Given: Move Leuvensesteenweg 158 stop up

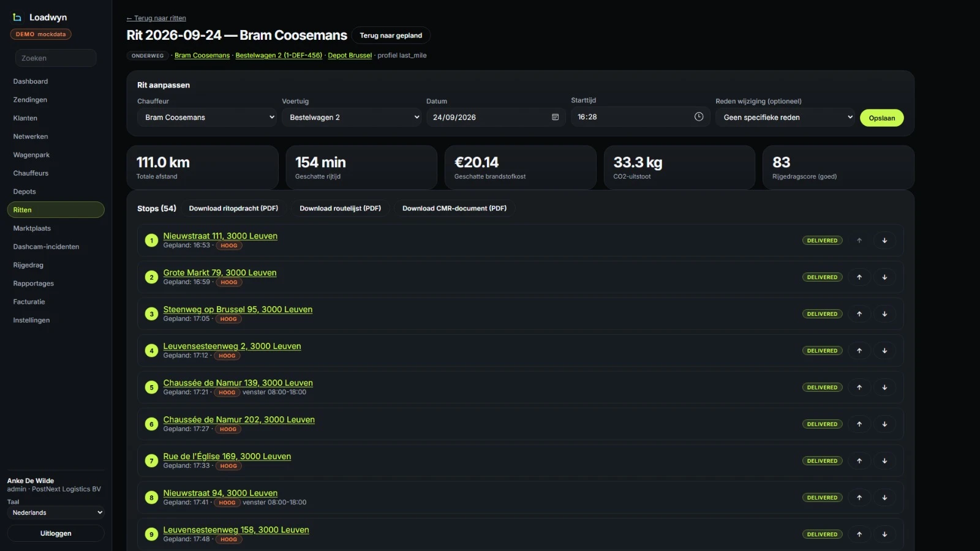Looking at the screenshot, I should click(859, 534).
